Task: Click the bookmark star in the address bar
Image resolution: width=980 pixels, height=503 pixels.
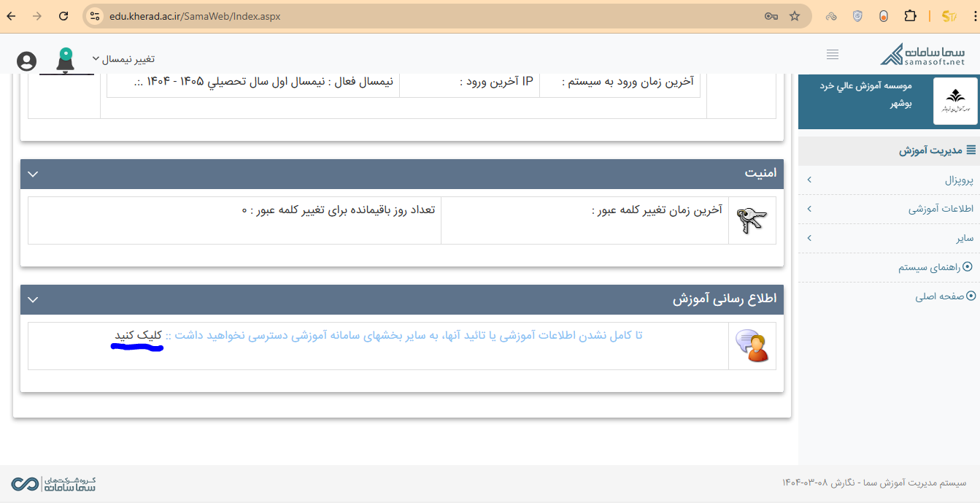Action: click(x=793, y=15)
